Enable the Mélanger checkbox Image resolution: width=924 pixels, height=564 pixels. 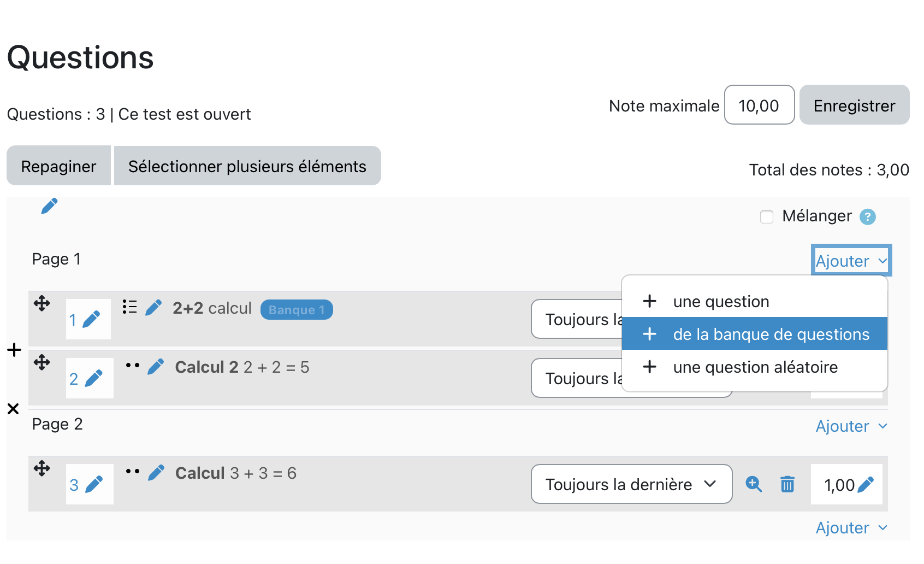tap(767, 217)
